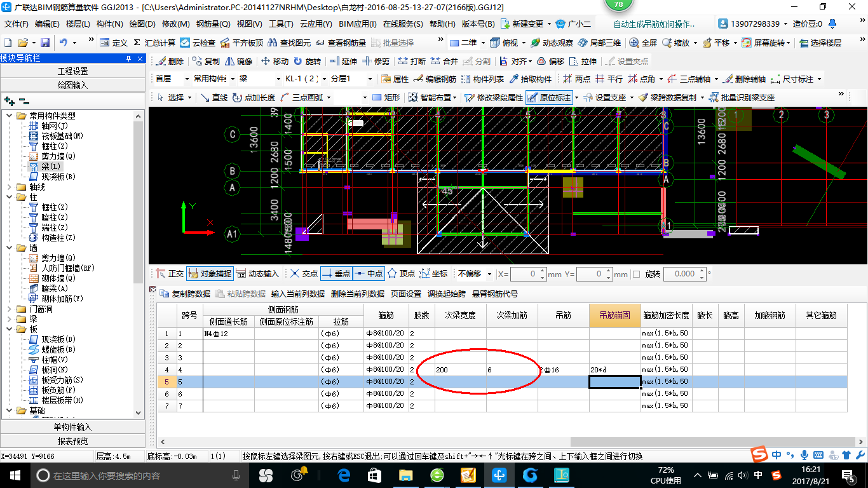Image resolution: width=868 pixels, height=488 pixels.
Task: Open 属性 properties panel
Action: click(395, 79)
